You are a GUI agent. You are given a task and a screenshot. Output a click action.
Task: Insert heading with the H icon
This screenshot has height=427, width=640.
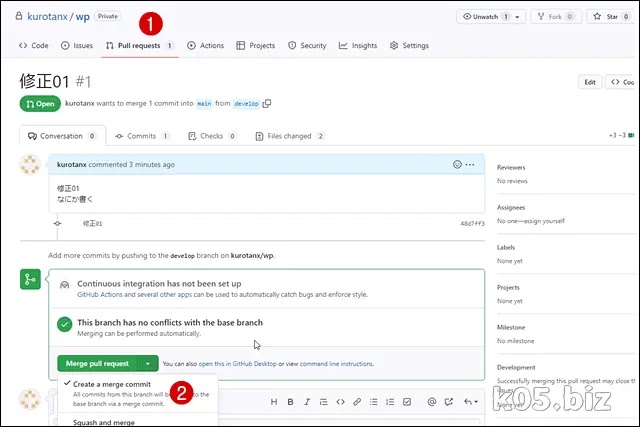[x=274, y=402]
